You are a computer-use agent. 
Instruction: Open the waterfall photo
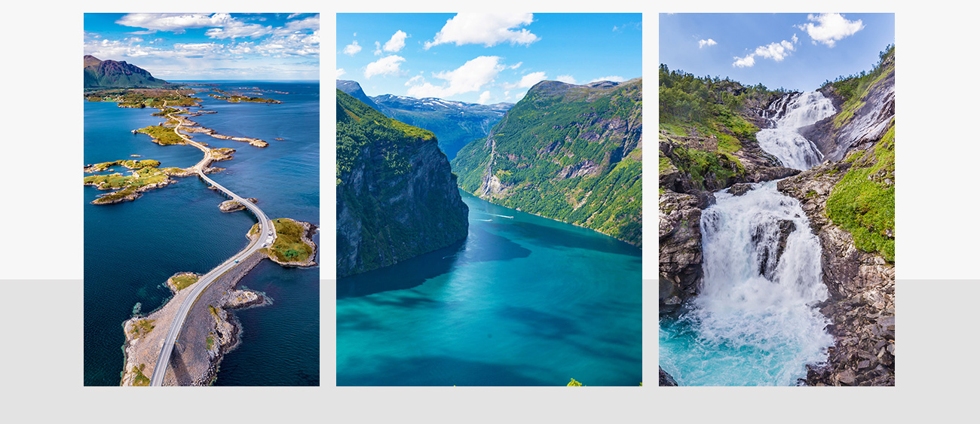pyautogui.click(x=776, y=200)
